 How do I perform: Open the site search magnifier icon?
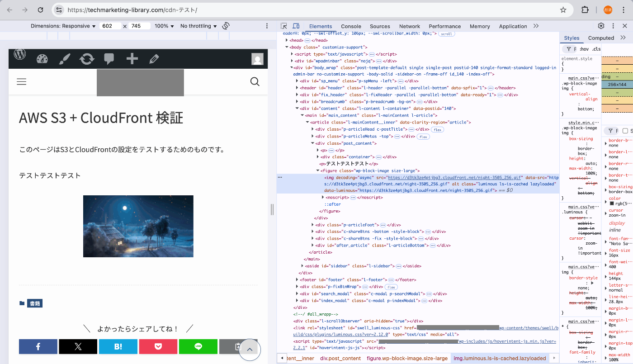(255, 81)
